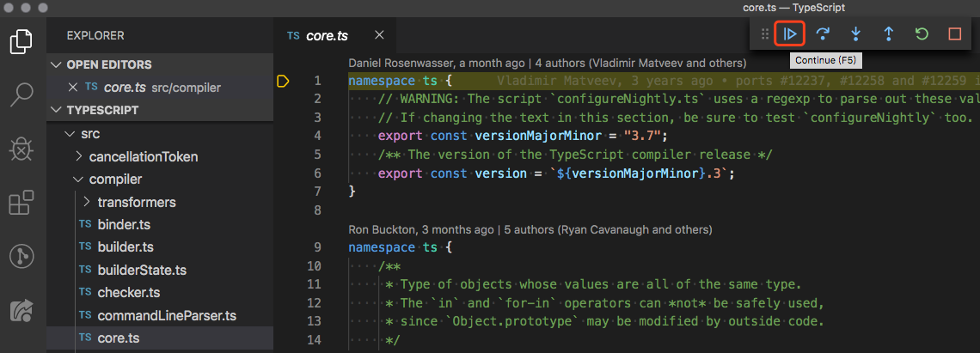Image resolution: width=980 pixels, height=353 pixels.
Task: Click the Step Over debug icon
Action: pyautogui.click(x=823, y=34)
